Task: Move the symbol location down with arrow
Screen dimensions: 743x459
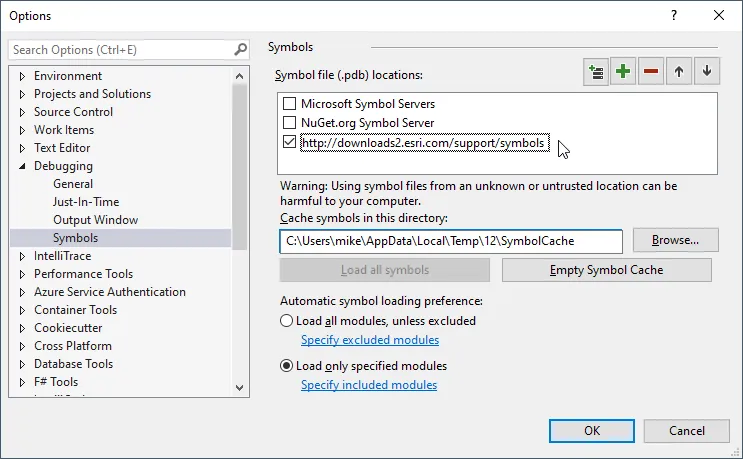Action: pos(707,72)
